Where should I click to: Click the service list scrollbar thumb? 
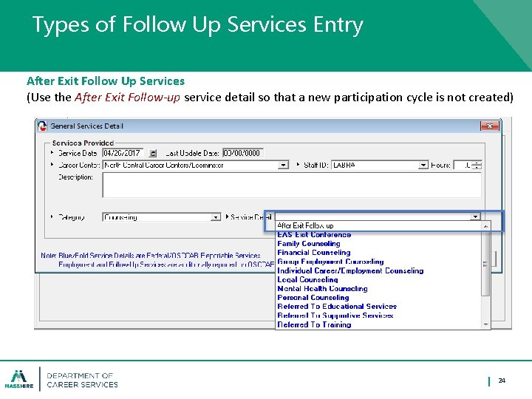[486, 264]
